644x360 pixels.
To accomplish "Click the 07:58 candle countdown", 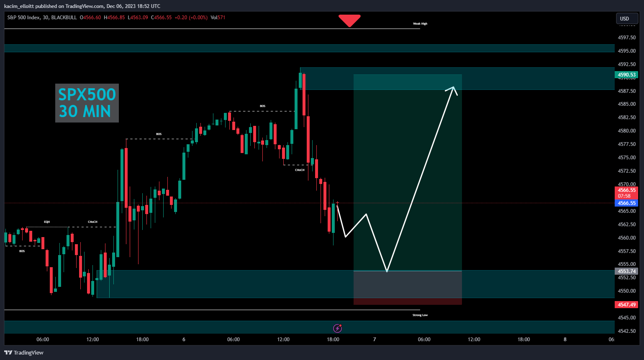I will pyautogui.click(x=624, y=196).
